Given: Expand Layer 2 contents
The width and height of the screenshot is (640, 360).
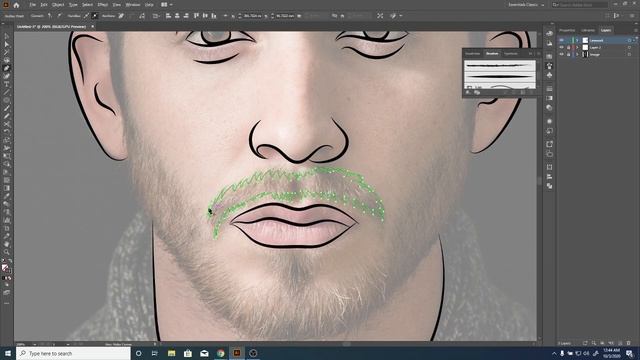Looking at the screenshot, I should 577,47.
